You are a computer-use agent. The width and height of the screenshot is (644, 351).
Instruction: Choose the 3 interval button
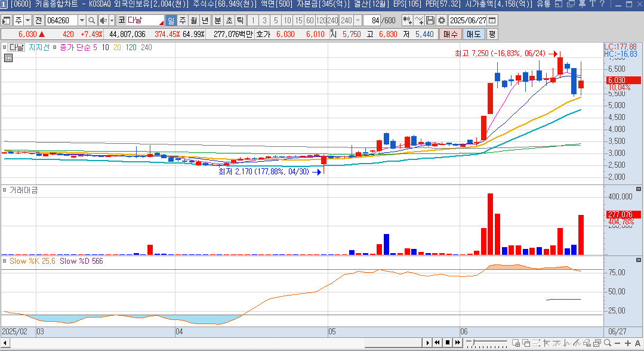[x=264, y=20]
